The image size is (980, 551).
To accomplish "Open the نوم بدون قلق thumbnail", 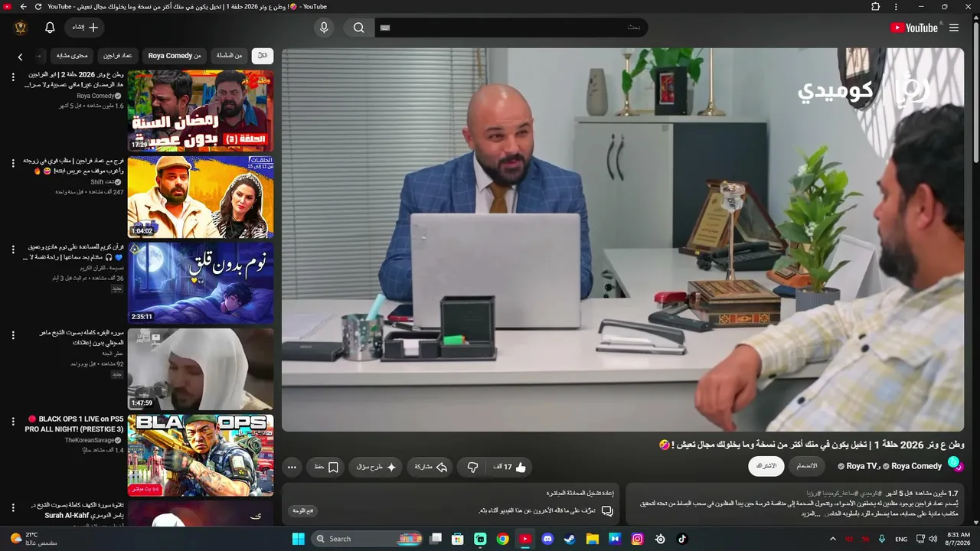I will (x=201, y=283).
